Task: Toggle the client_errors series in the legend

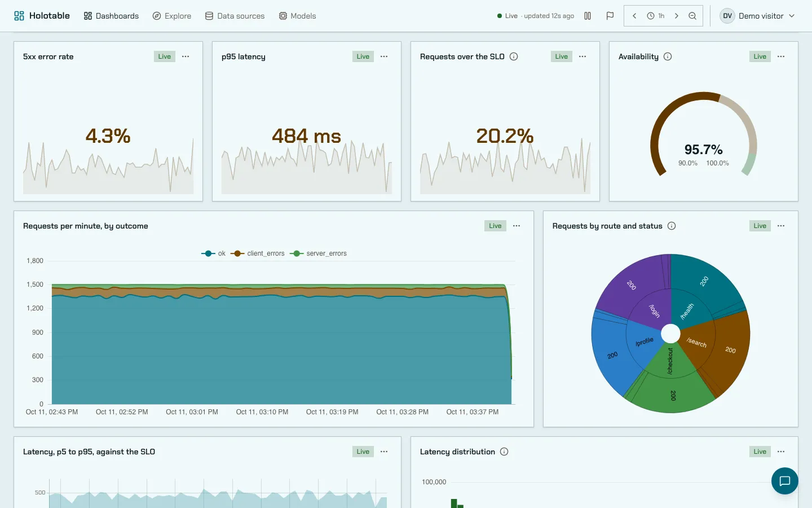Action: [x=258, y=253]
